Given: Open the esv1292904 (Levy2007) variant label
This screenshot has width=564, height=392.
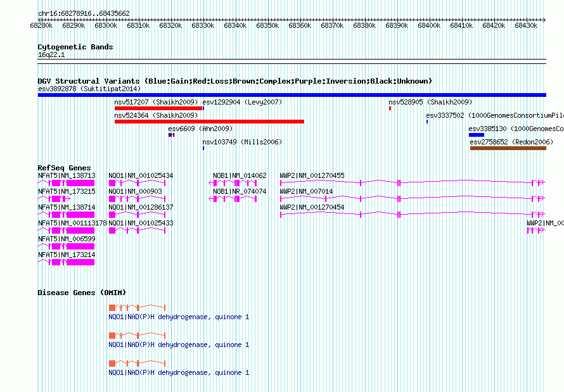Looking at the screenshot, I should click(x=243, y=103).
